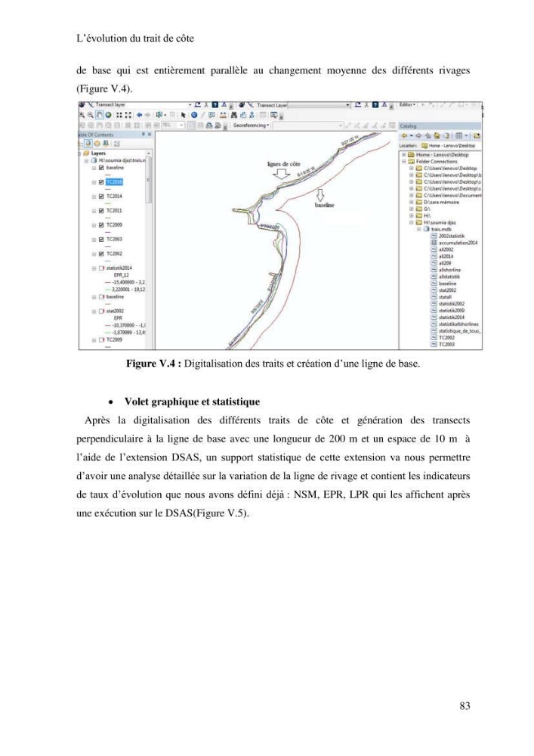Select D:\sara mémoire folder connection
The image size is (534, 756).
[441, 203]
